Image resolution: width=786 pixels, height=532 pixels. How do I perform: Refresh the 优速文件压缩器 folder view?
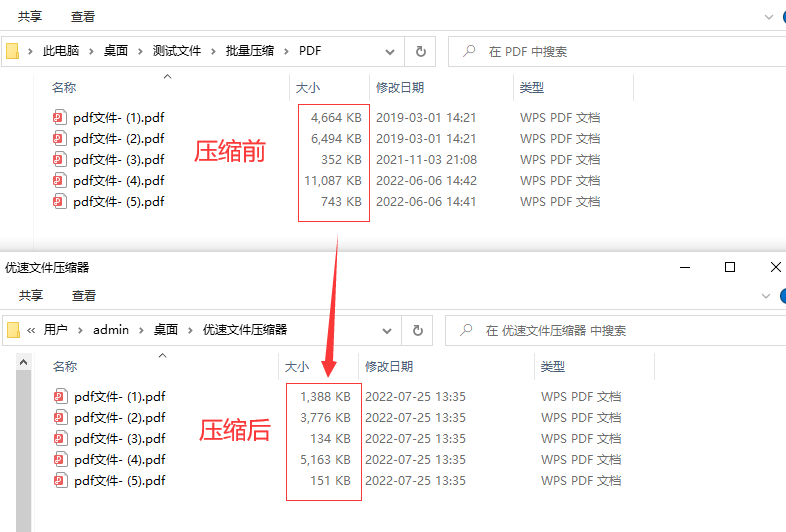pyautogui.click(x=418, y=330)
